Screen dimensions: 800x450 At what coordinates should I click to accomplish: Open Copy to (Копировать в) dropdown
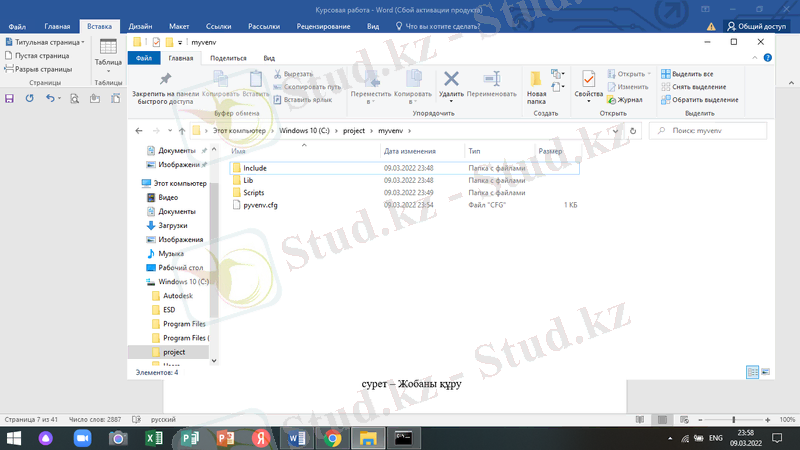[413, 88]
